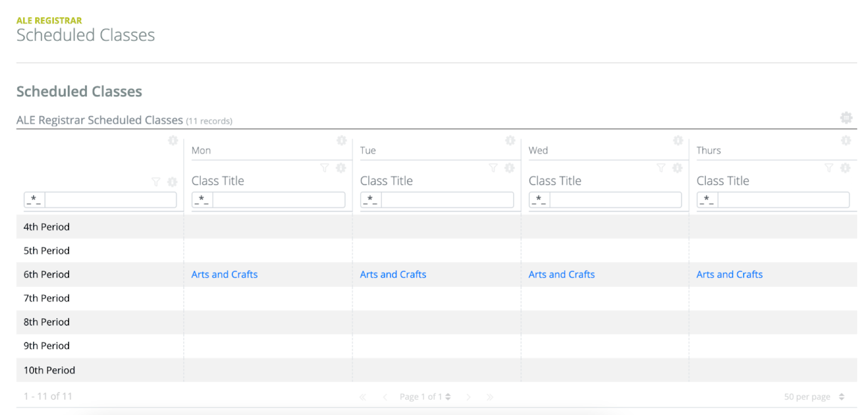Click the filter funnel icon in Thurs column
Viewport: 868px width, 415px height.
point(829,168)
